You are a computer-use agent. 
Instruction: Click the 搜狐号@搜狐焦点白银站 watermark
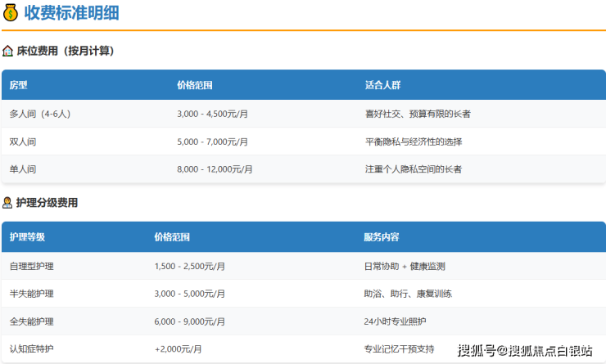click(524, 351)
